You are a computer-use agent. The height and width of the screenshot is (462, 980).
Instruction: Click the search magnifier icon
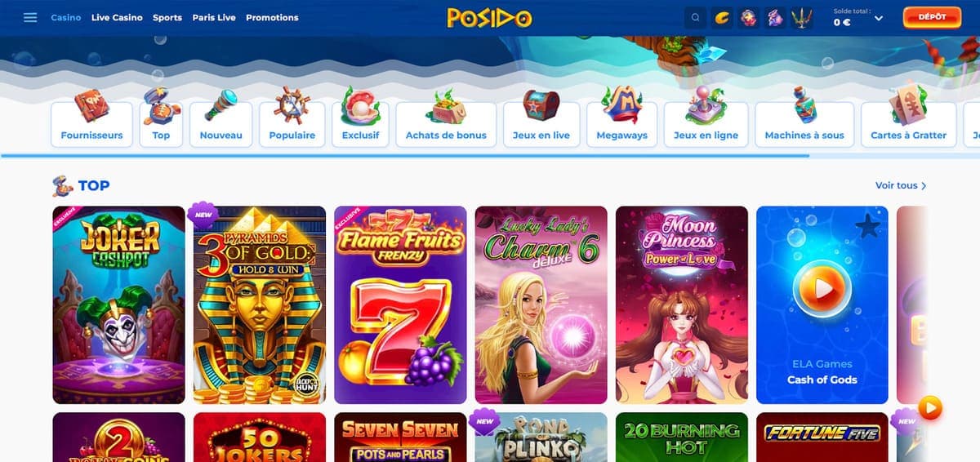695,17
